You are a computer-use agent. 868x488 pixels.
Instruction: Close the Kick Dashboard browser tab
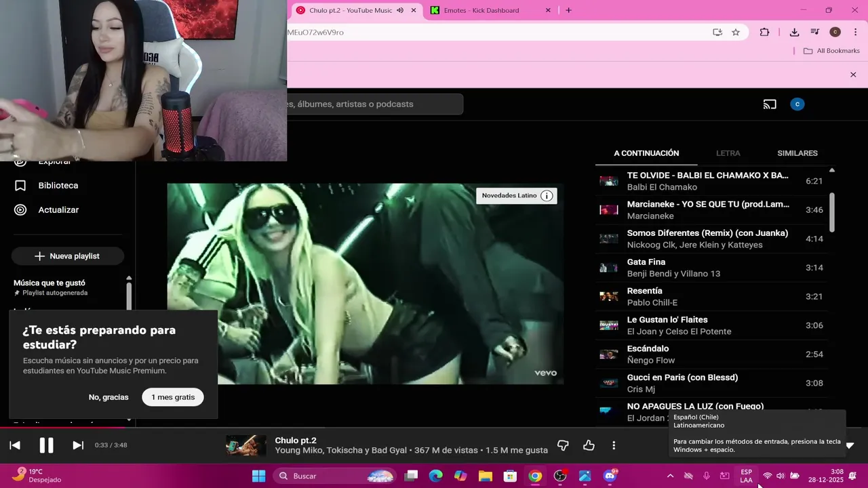(548, 10)
